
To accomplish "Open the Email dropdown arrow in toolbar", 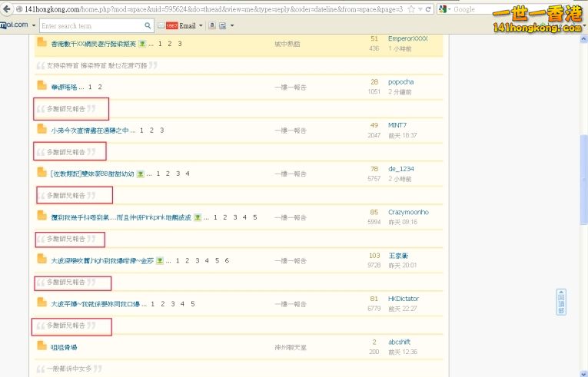I will click(201, 25).
